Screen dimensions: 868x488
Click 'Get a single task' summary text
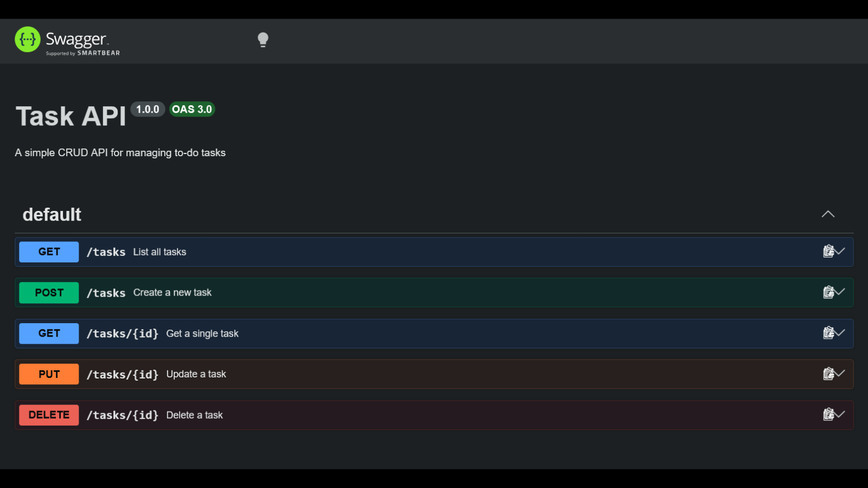202,333
